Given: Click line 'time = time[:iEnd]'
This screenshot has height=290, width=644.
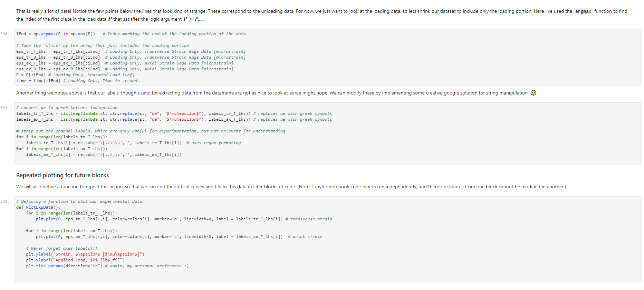Looking at the screenshot, I should click(78, 81).
